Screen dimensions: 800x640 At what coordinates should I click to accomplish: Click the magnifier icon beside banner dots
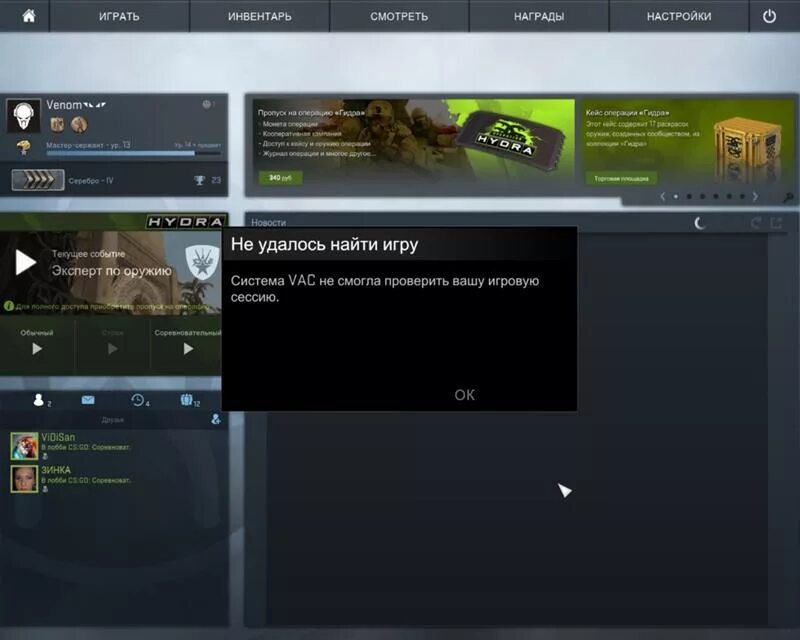click(788, 197)
